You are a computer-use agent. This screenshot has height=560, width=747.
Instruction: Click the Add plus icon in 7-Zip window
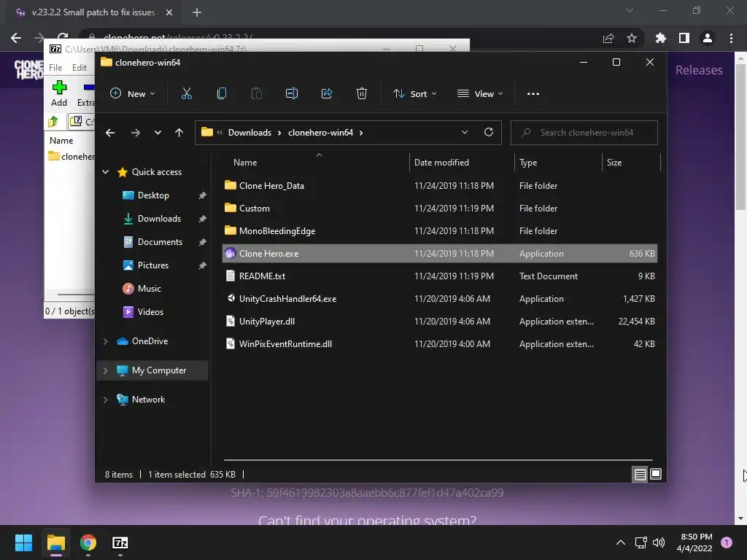point(59,87)
